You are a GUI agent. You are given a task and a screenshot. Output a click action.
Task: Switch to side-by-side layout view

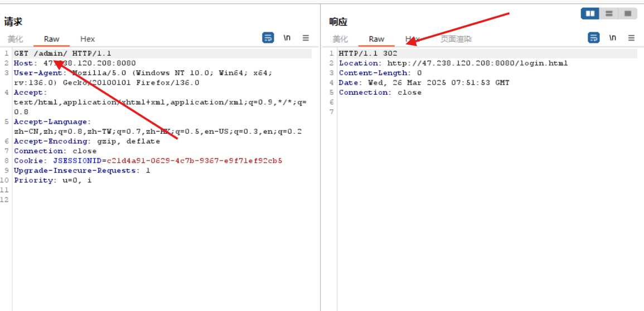pyautogui.click(x=590, y=13)
